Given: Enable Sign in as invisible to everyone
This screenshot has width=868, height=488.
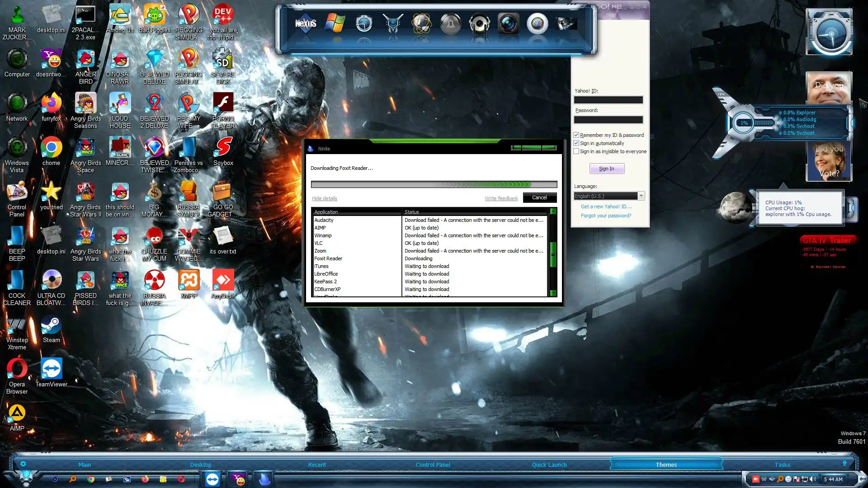Looking at the screenshot, I should (576, 151).
